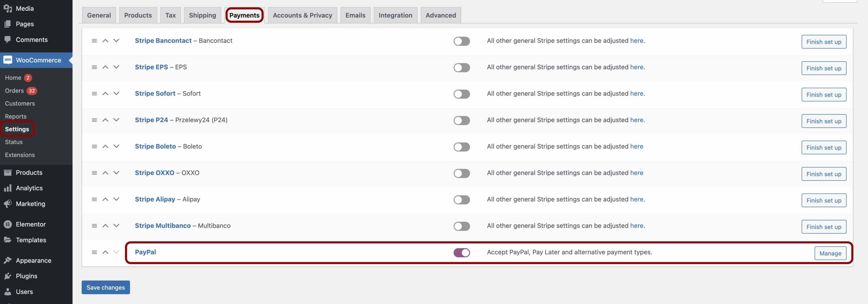Click the Media icon in sidebar

(x=7, y=8)
